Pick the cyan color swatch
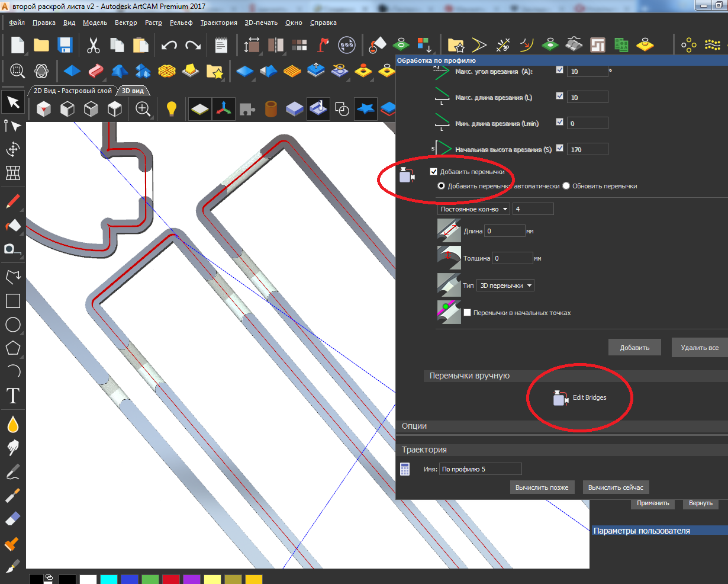728x584 pixels. (x=109, y=579)
